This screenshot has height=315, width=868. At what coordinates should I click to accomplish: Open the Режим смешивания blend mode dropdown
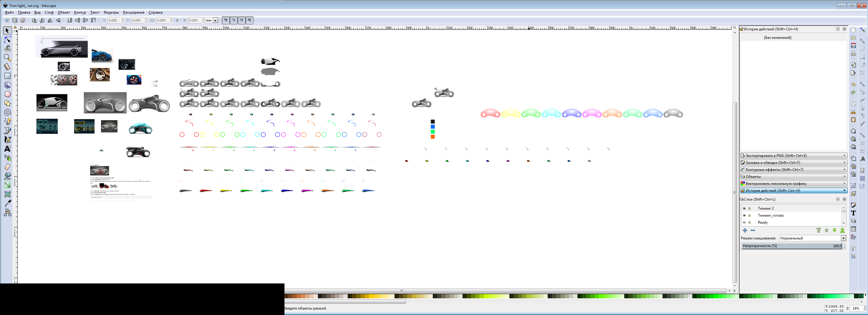point(812,238)
